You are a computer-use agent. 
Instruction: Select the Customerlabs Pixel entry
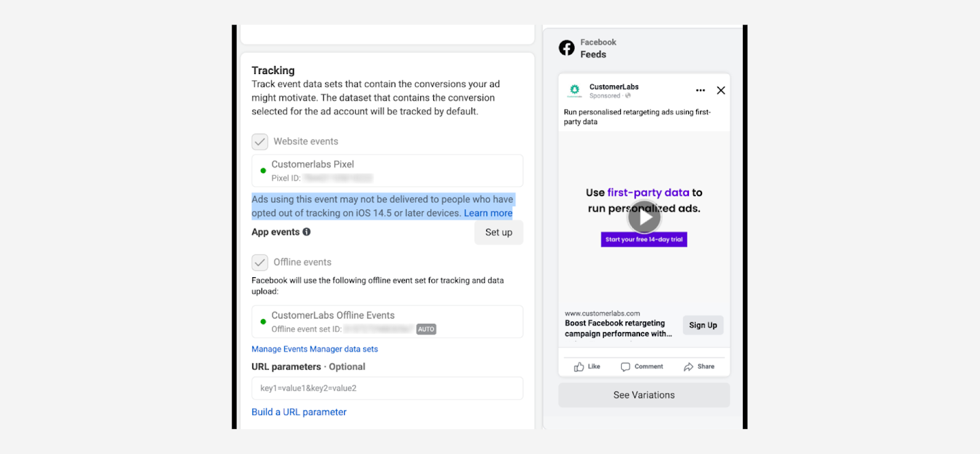(x=387, y=171)
